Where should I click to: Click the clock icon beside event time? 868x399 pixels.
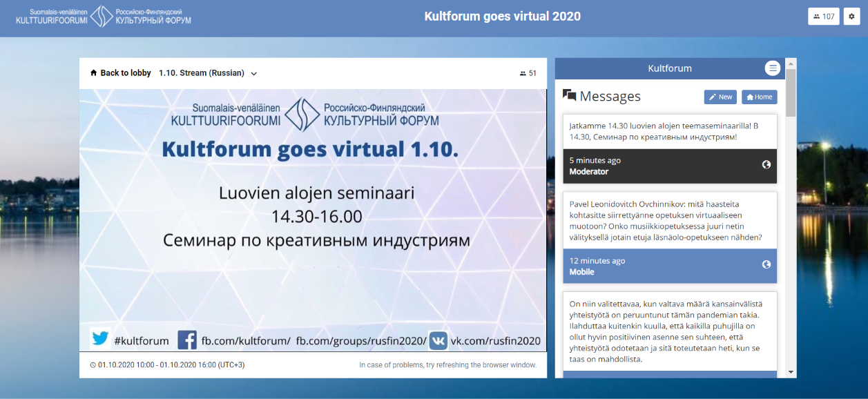[x=93, y=365]
